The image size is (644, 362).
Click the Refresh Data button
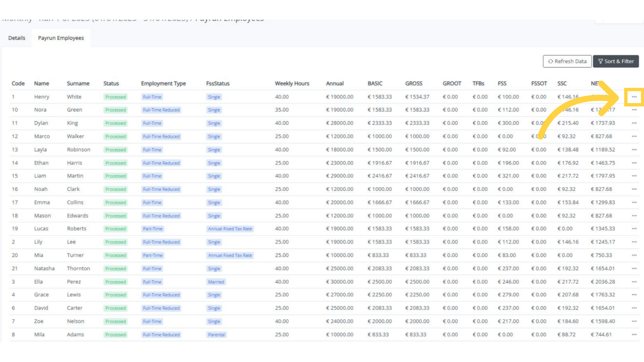(x=567, y=61)
